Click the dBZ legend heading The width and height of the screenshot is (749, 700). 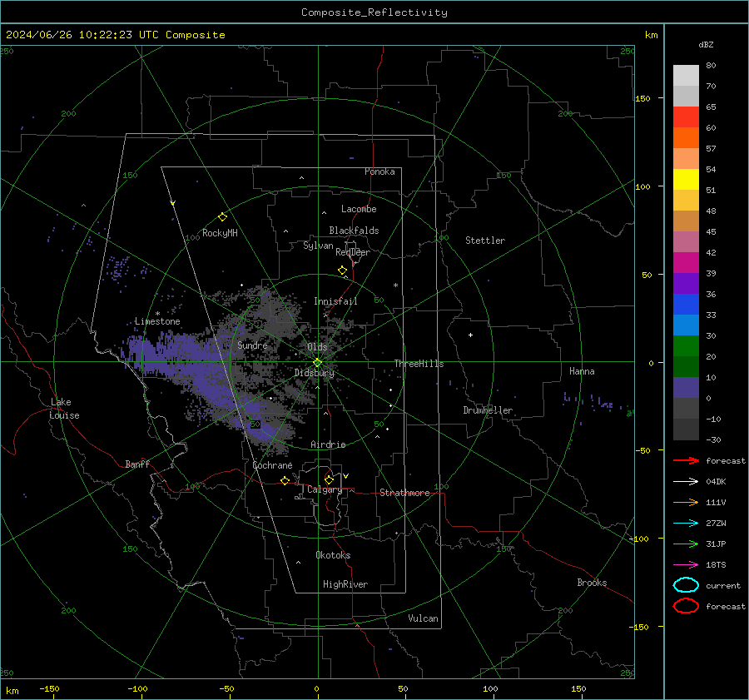coord(706,45)
